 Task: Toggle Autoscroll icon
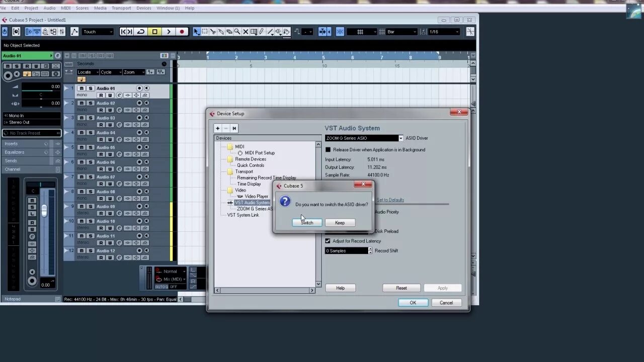[x=323, y=32]
